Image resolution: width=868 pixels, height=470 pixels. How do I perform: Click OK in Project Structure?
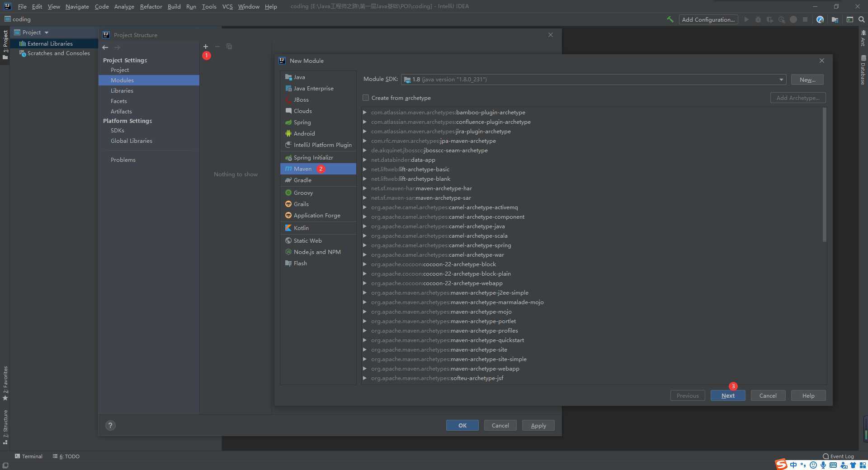pyautogui.click(x=462, y=426)
